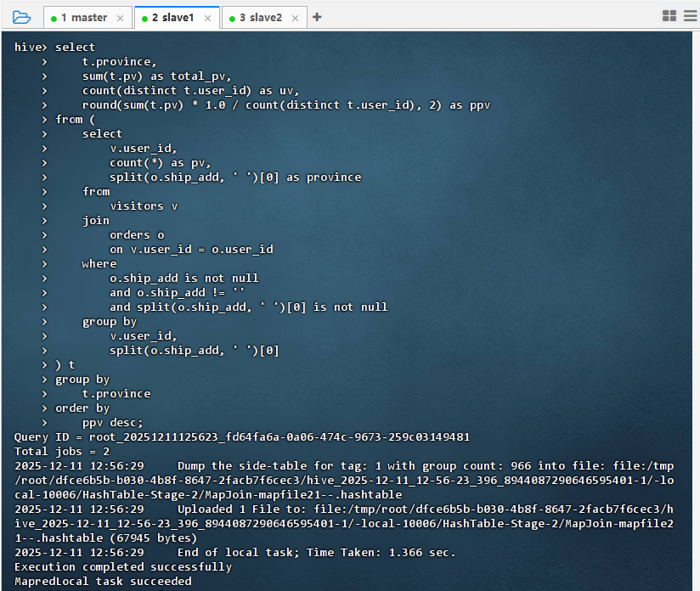Screen dimensions: 700x591
Task: Open the hamburger menu icon
Action: coord(690,16)
